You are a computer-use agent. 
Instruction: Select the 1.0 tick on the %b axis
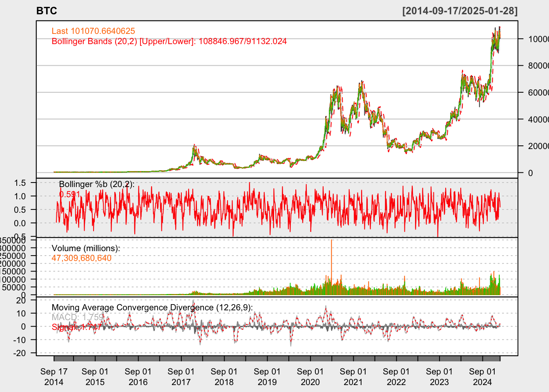coord(20,196)
